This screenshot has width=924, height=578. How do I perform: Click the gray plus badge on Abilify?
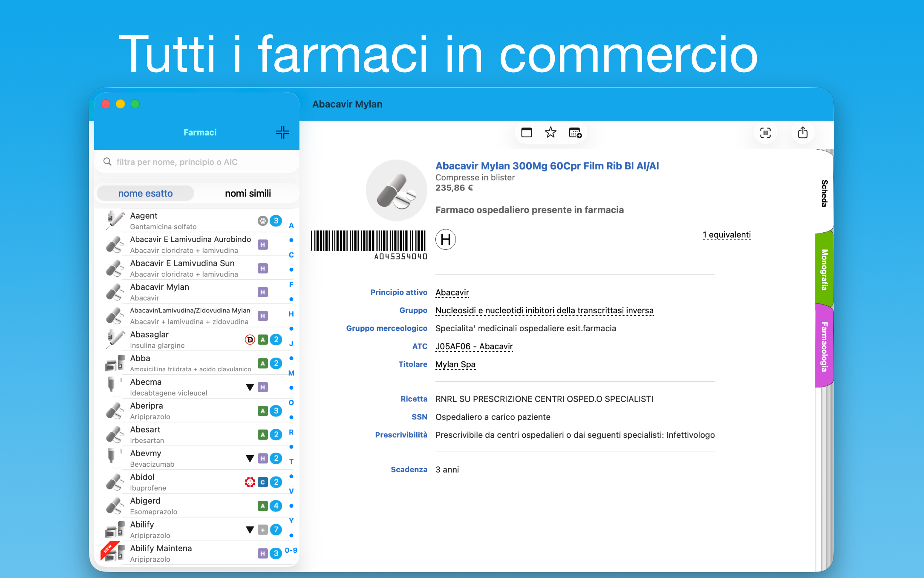[262, 530]
